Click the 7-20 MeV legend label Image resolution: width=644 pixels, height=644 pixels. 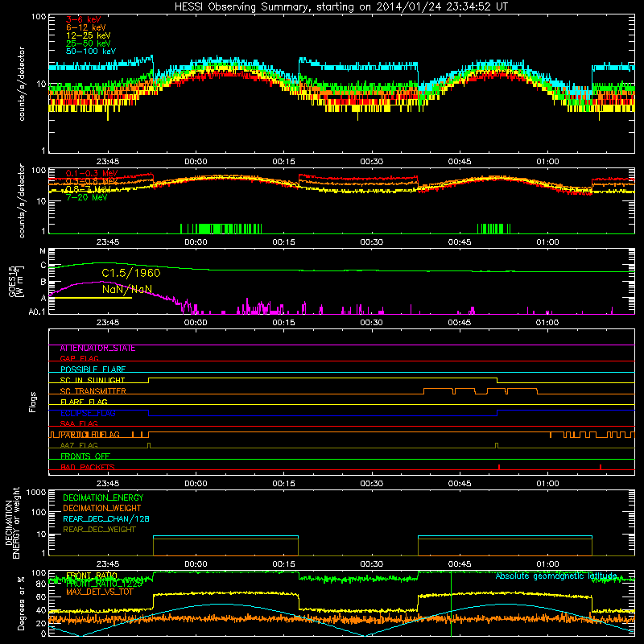tap(86, 197)
